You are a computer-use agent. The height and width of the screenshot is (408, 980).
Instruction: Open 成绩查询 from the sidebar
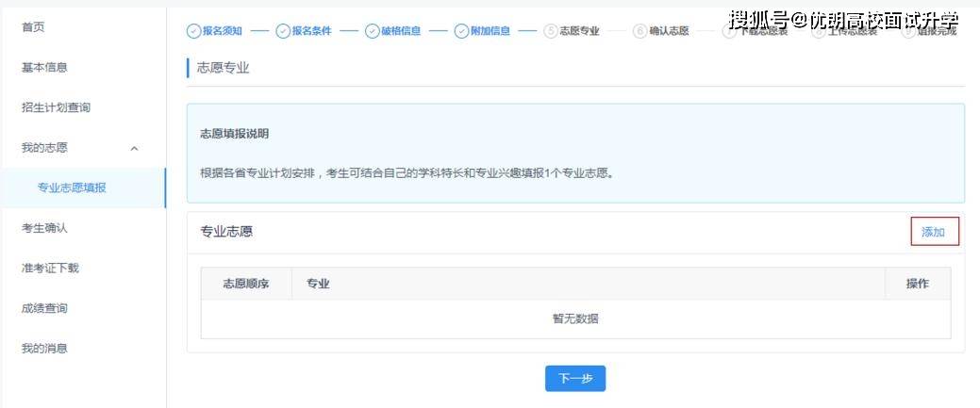tap(44, 308)
